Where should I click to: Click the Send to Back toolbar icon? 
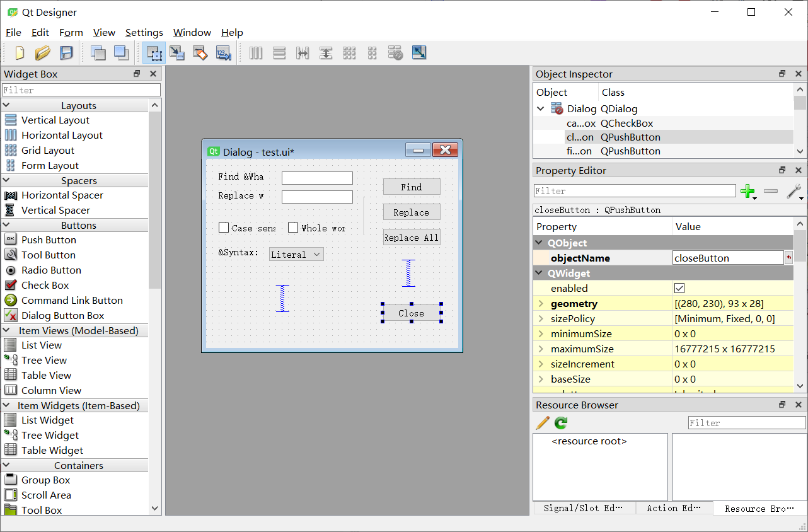[x=98, y=53]
